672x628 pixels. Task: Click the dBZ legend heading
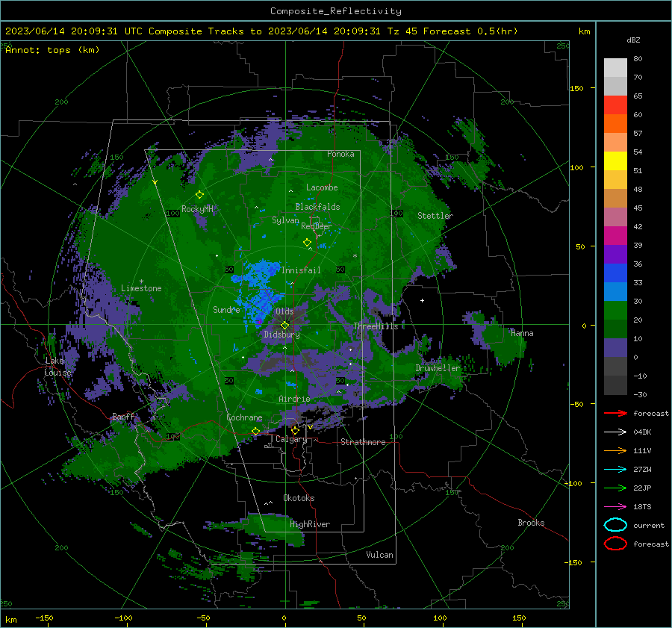tap(633, 40)
